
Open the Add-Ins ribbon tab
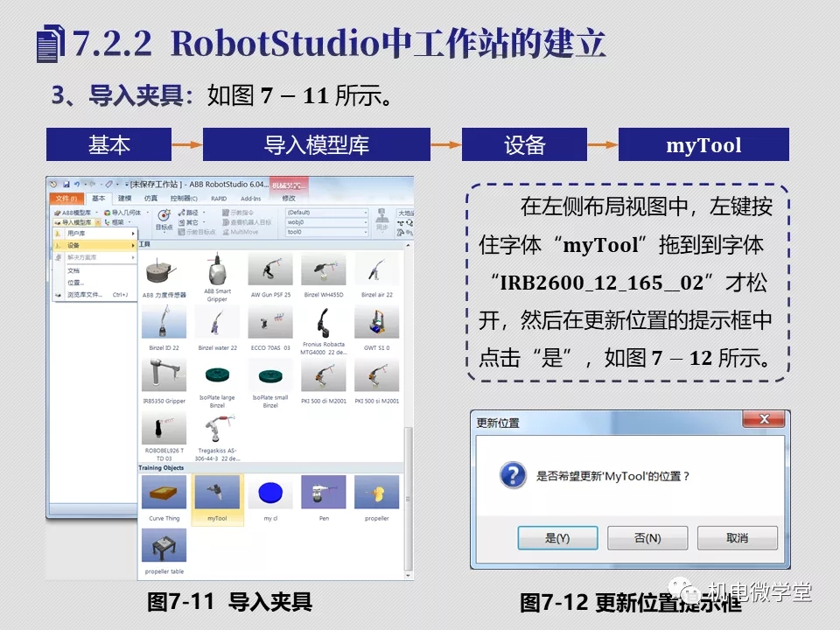pos(251,199)
